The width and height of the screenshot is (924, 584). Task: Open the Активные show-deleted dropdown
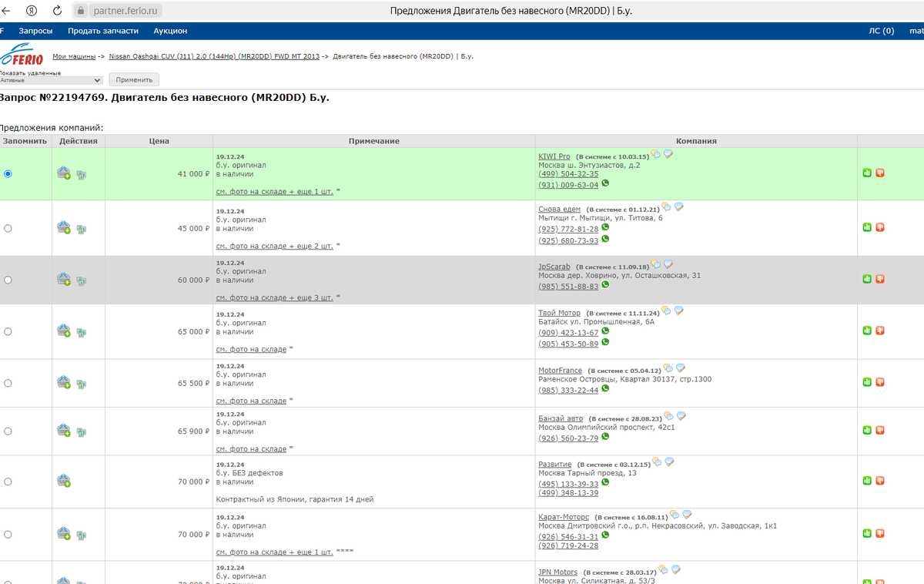coord(52,80)
